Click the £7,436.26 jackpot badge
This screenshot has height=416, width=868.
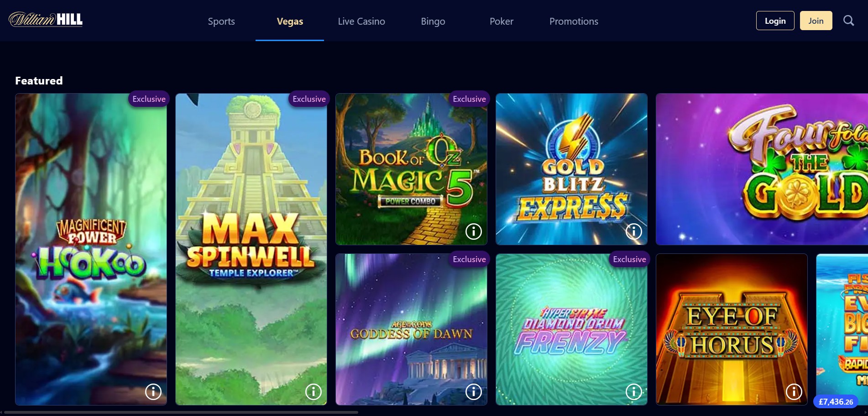click(x=836, y=402)
